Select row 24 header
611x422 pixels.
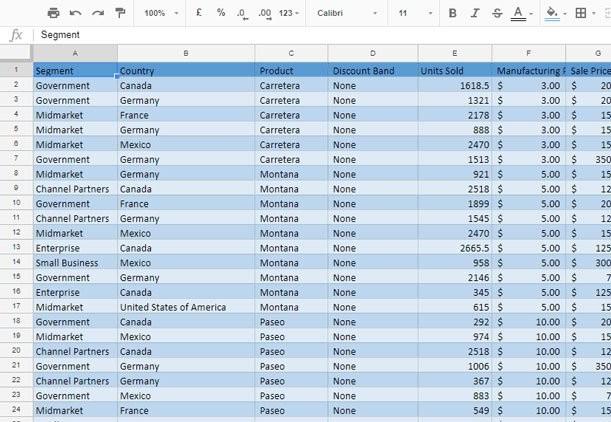point(16,410)
